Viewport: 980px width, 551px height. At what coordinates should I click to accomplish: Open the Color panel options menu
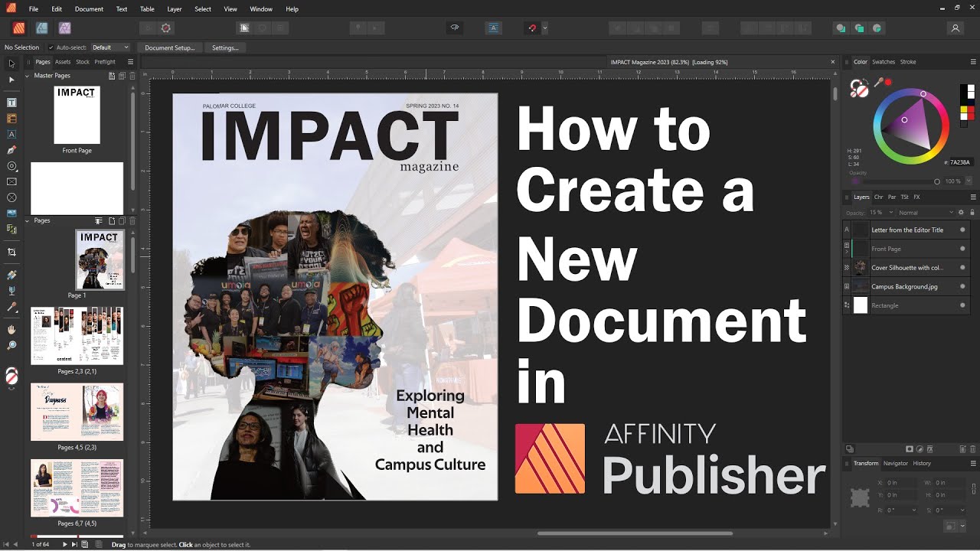973,62
